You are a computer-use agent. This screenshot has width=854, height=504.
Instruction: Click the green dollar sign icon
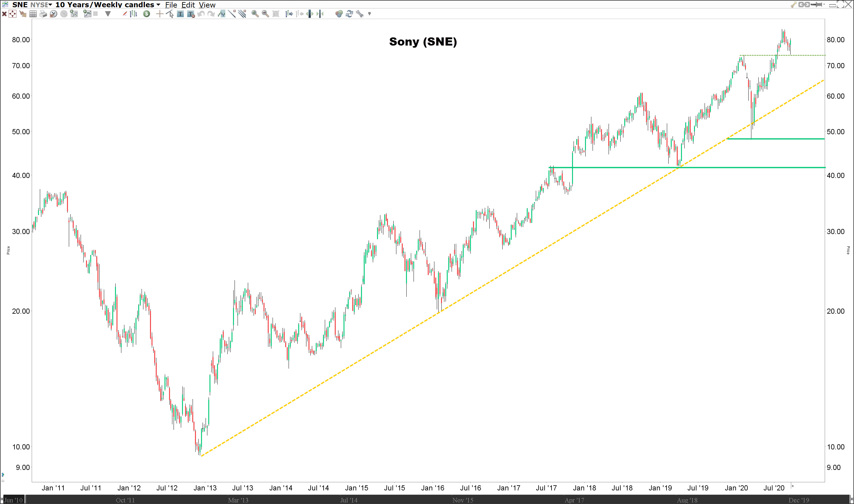[x=146, y=14]
